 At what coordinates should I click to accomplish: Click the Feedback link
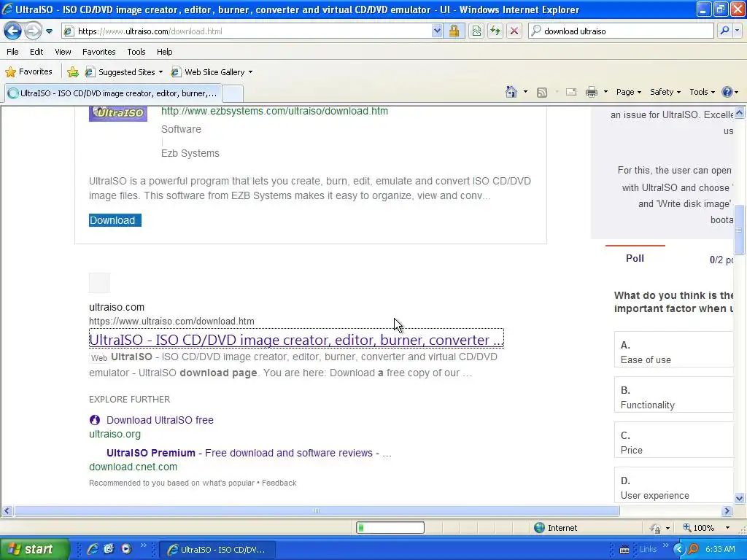click(279, 483)
